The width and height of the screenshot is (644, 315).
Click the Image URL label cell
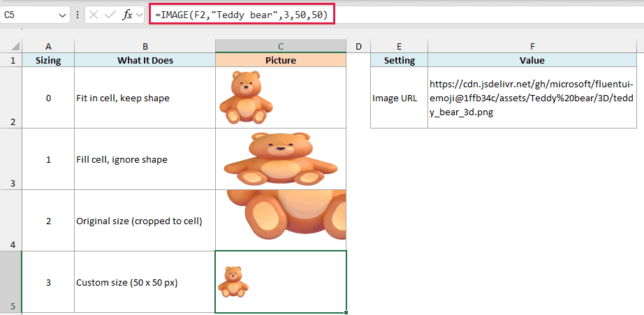pyautogui.click(x=400, y=97)
